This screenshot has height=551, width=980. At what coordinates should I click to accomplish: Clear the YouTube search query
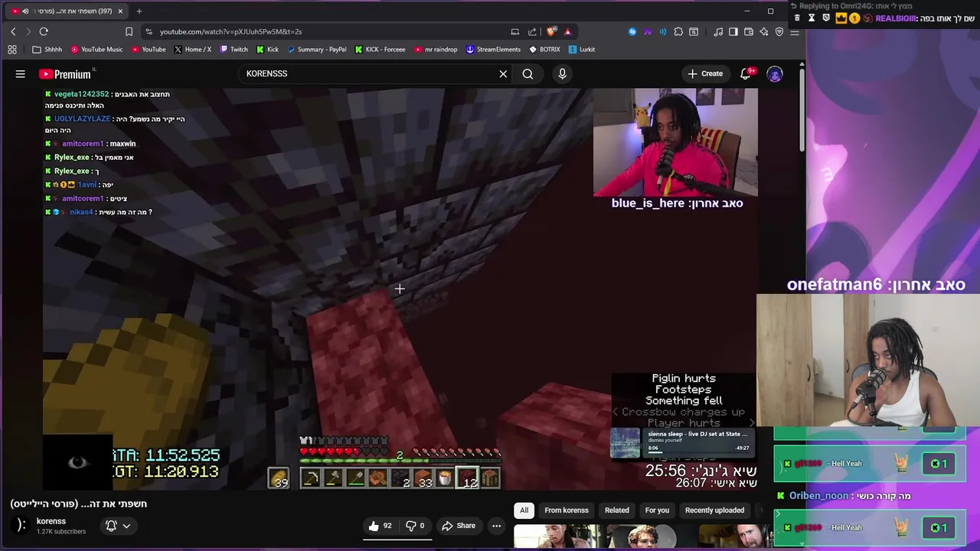coord(503,74)
